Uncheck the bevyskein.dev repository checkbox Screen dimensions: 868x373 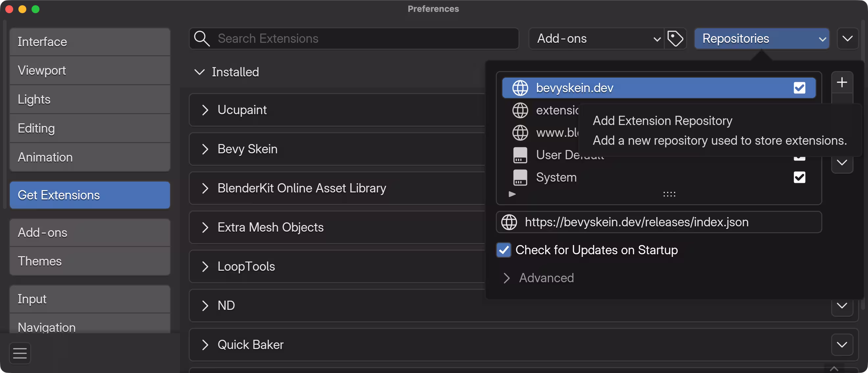coord(800,87)
